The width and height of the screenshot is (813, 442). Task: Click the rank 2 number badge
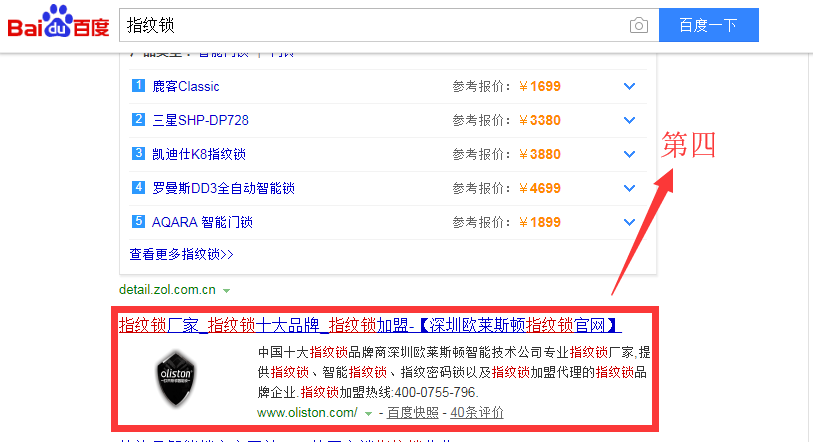coord(138,119)
